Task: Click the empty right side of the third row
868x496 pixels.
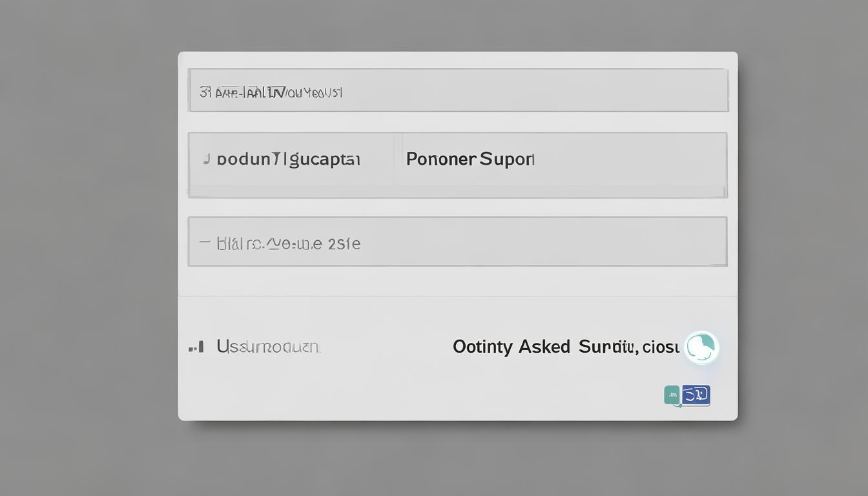Action: [549, 242]
